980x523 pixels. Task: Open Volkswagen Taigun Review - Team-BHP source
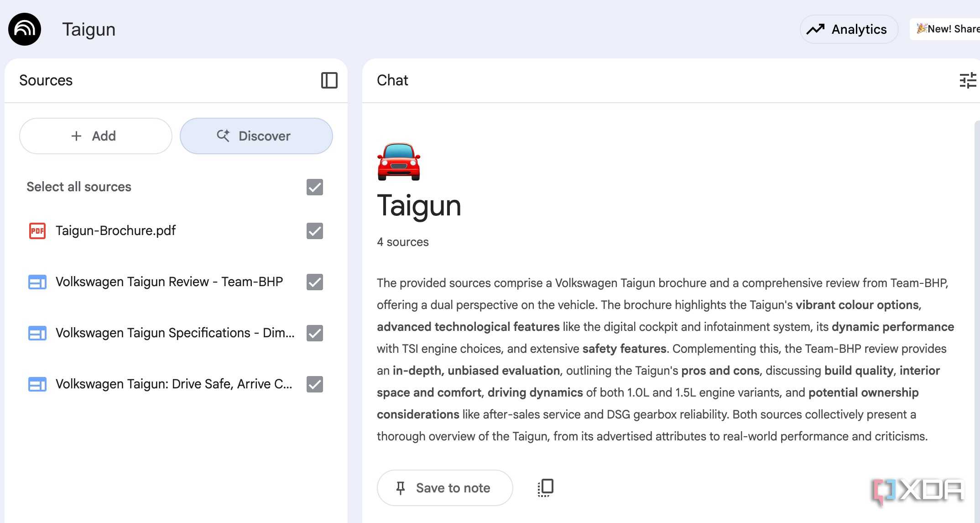[x=169, y=282]
